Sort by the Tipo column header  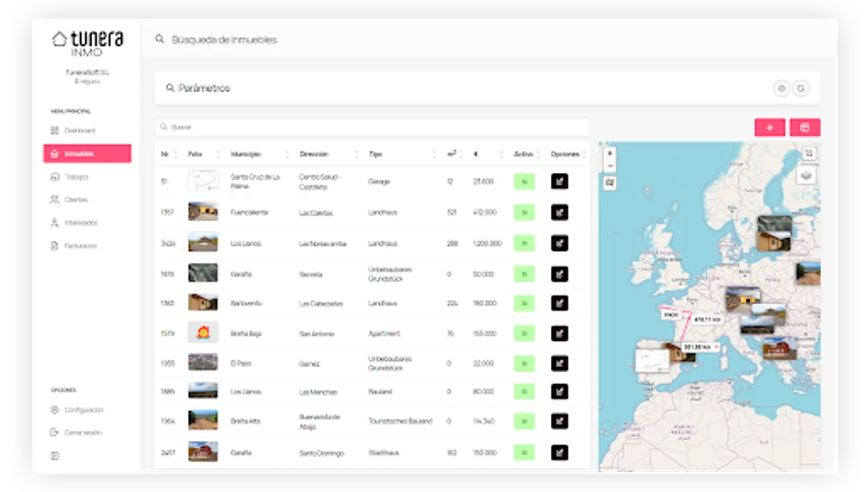(375, 154)
